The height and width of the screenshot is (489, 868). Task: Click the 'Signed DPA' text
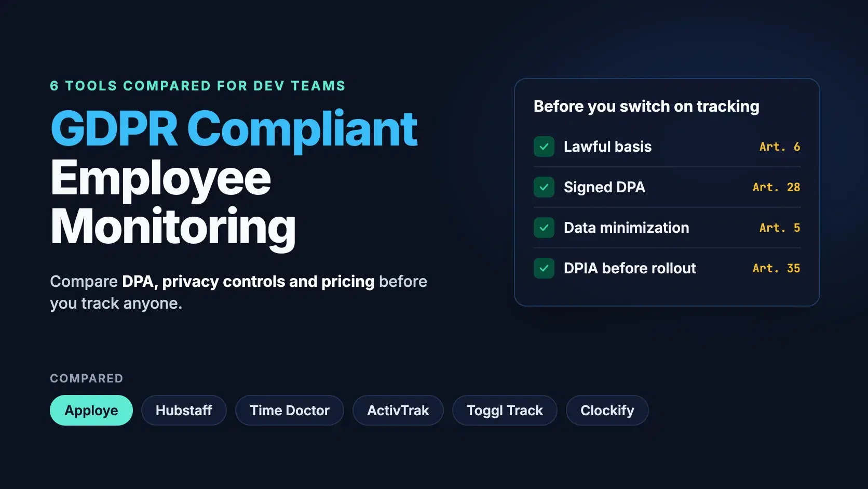[604, 187]
